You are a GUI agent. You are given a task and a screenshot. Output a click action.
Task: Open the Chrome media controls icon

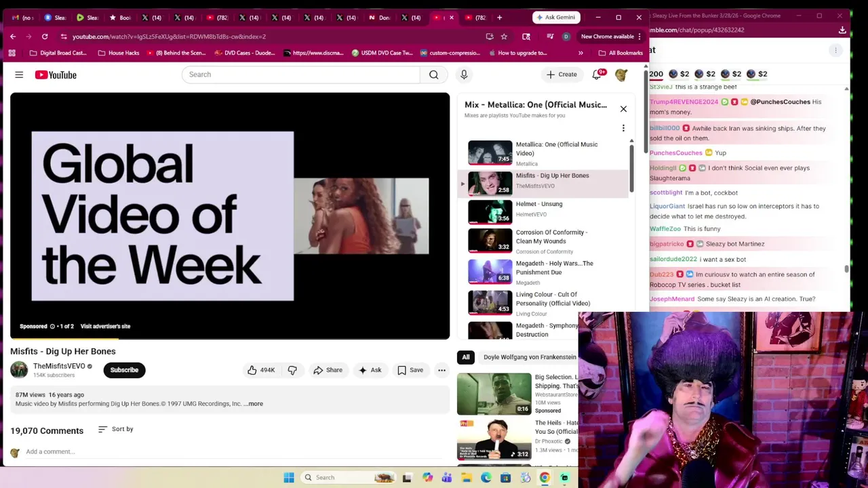pyautogui.click(x=550, y=37)
